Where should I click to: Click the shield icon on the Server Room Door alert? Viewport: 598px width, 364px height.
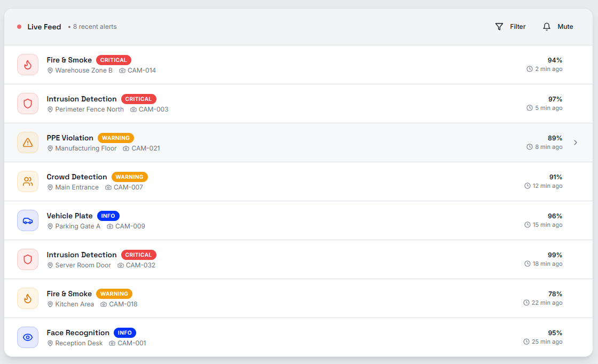pyautogui.click(x=28, y=259)
